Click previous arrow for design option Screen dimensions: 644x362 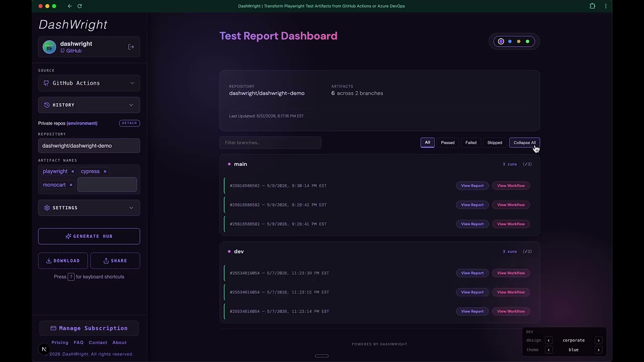[548, 340]
